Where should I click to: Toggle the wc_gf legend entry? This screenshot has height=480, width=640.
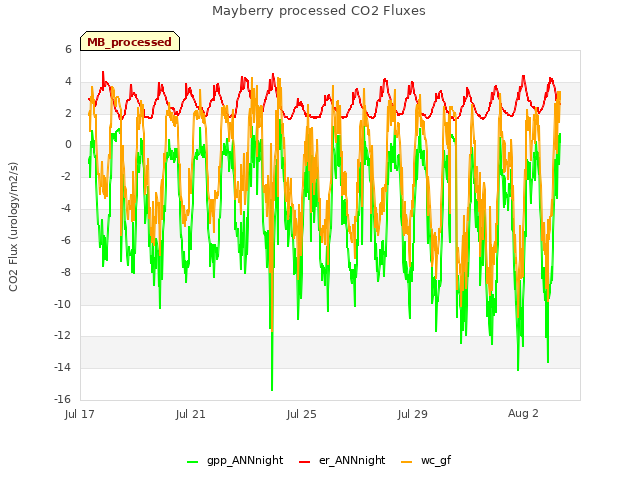(x=427, y=460)
